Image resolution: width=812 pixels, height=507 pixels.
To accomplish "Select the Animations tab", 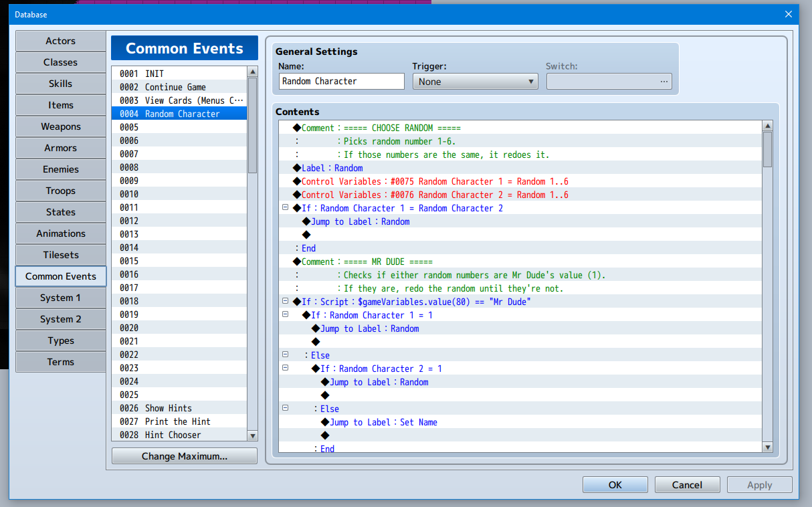I will 61,233.
